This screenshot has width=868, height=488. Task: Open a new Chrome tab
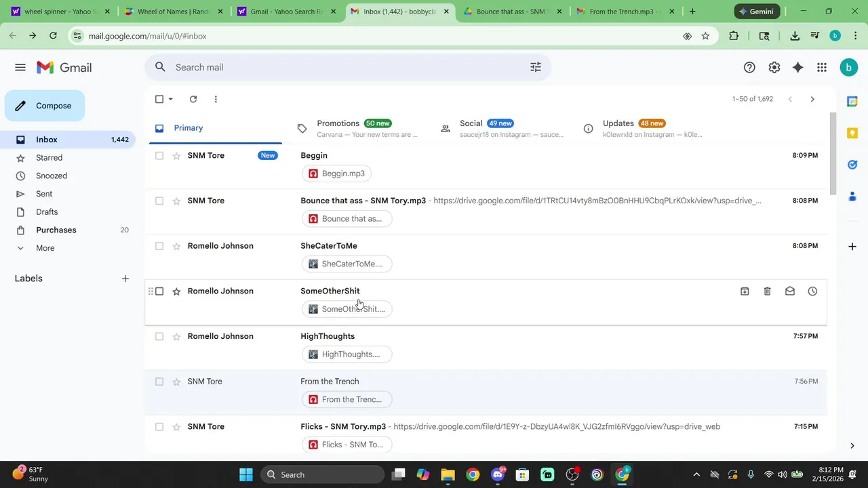[692, 12]
